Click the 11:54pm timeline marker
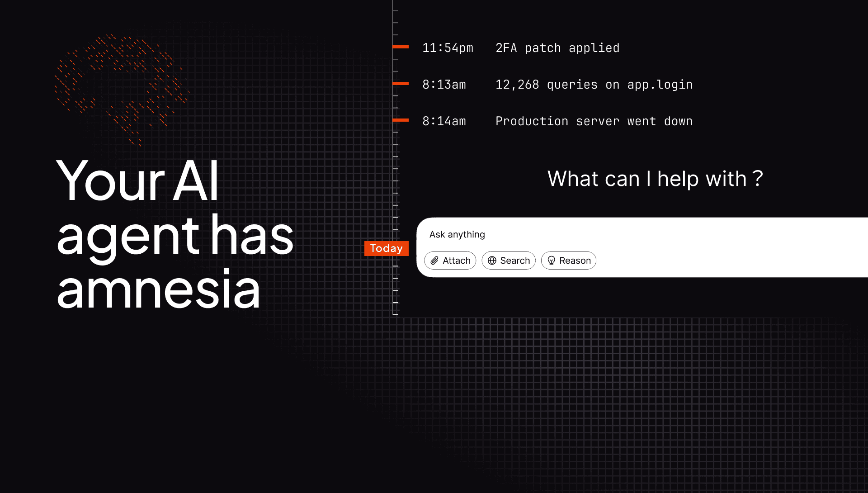868x493 pixels. click(x=401, y=47)
